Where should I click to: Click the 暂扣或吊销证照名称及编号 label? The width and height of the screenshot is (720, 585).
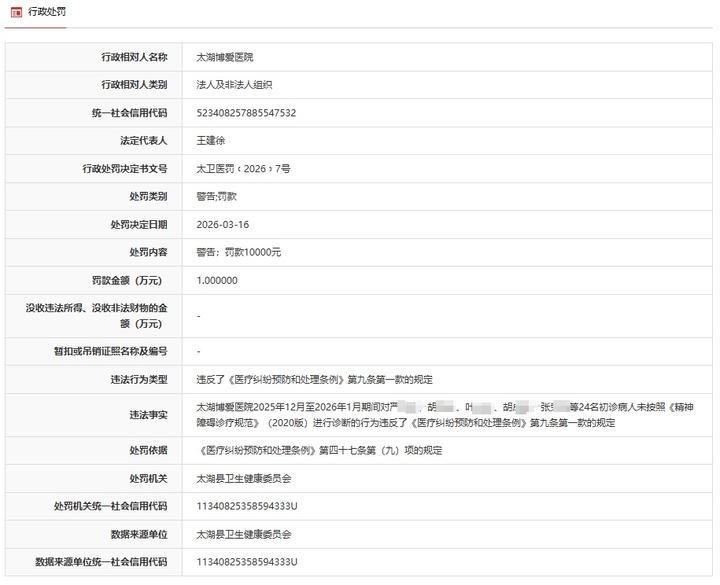[110, 351]
